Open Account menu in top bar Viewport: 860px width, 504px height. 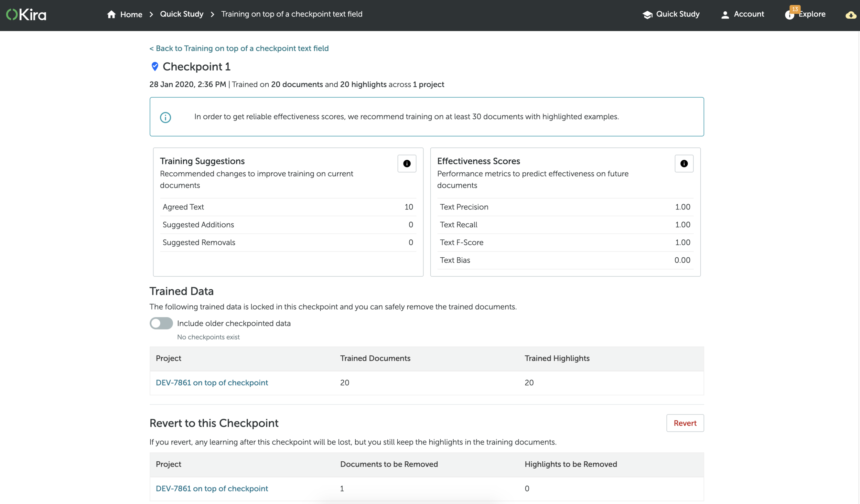[749, 14]
